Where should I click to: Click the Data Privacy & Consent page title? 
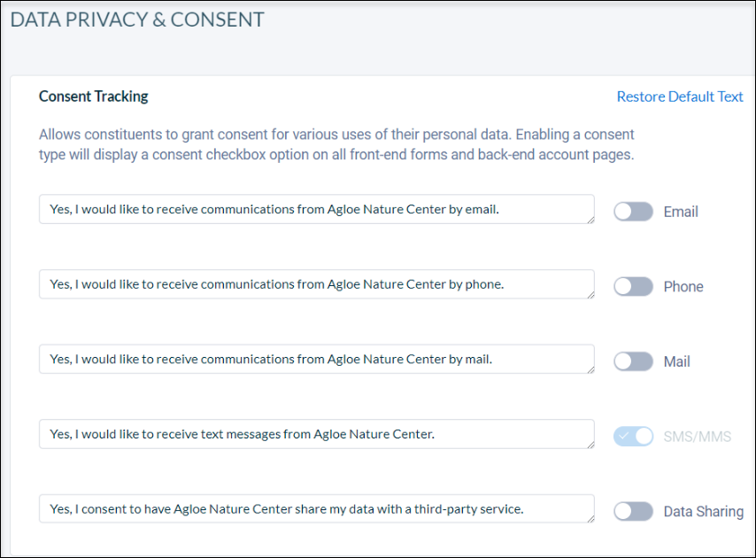point(137,19)
